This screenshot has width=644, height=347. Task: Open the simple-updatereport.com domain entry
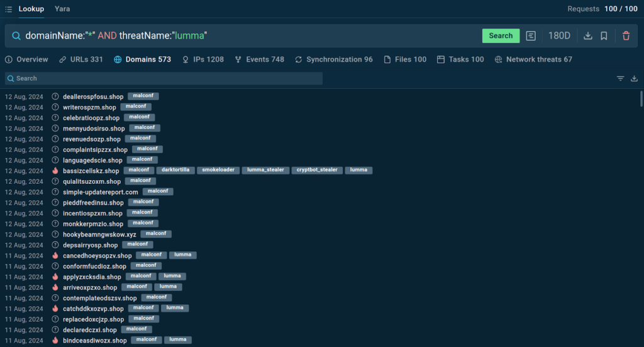coord(100,192)
